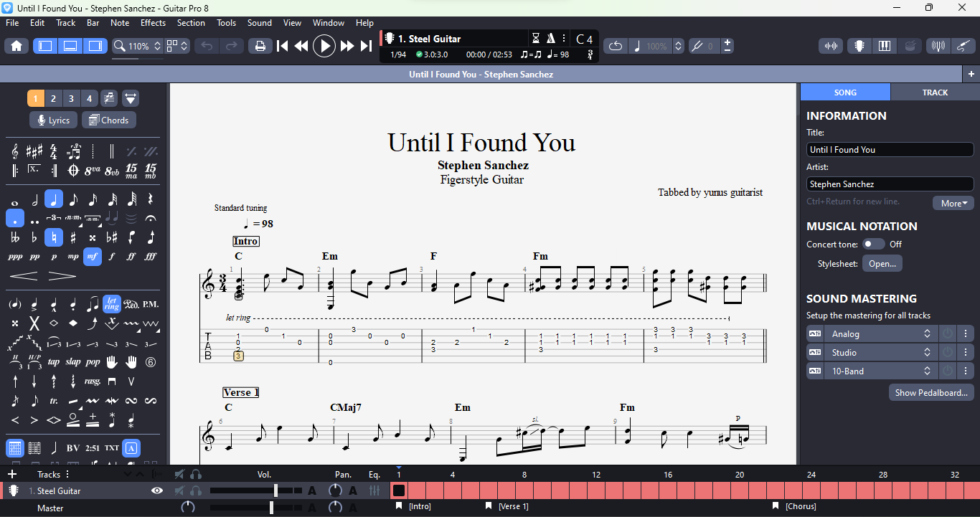Viewport: 980px width, 517px height.
Task: Toggle the right inspector panel
Action: click(95, 46)
